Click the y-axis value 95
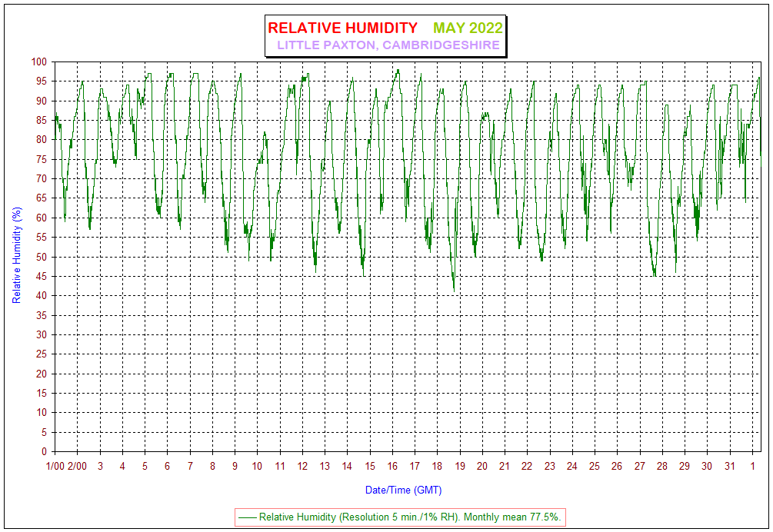 (42, 81)
